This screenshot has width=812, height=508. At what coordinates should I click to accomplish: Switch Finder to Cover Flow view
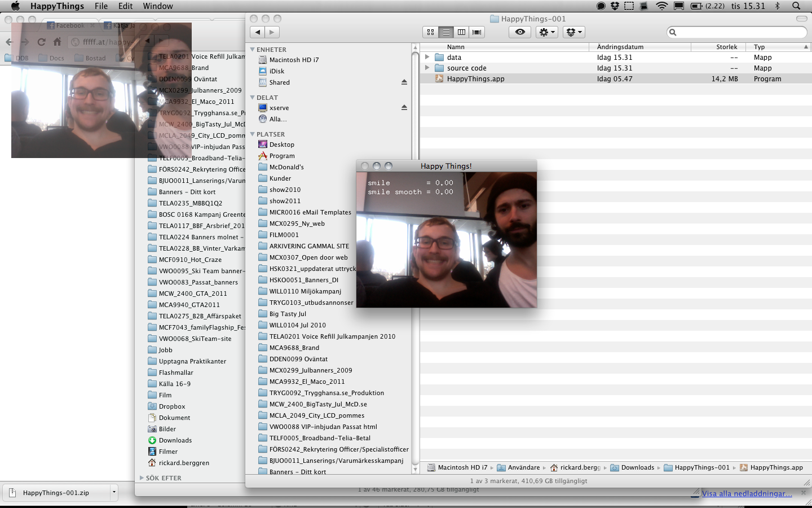point(477,32)
